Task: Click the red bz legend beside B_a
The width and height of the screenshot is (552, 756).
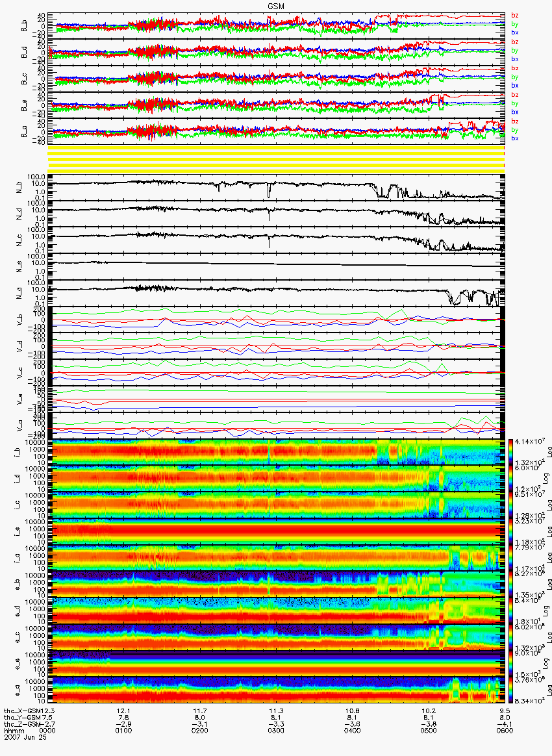Action: click(x=514, y=121)
